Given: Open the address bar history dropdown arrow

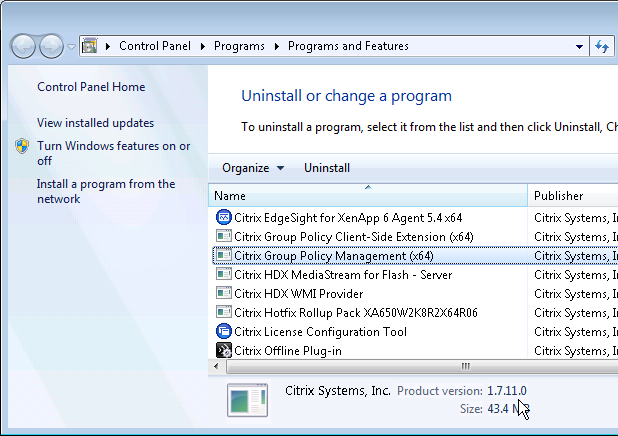Looking at the screenshot, I should pos(579,47).
